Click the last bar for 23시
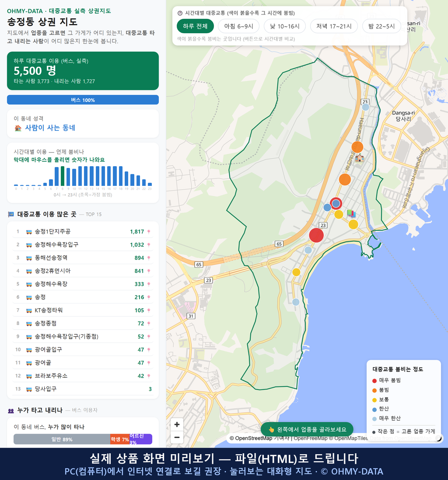This screenshot has width=448, height=480. (150, 184)
